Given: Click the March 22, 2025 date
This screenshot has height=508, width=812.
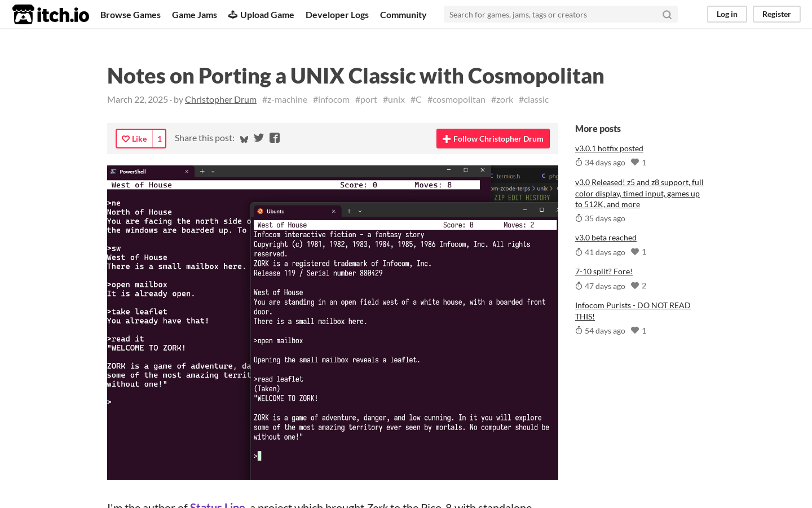Looking at the screenshot, I should click(x=138, y=99).
